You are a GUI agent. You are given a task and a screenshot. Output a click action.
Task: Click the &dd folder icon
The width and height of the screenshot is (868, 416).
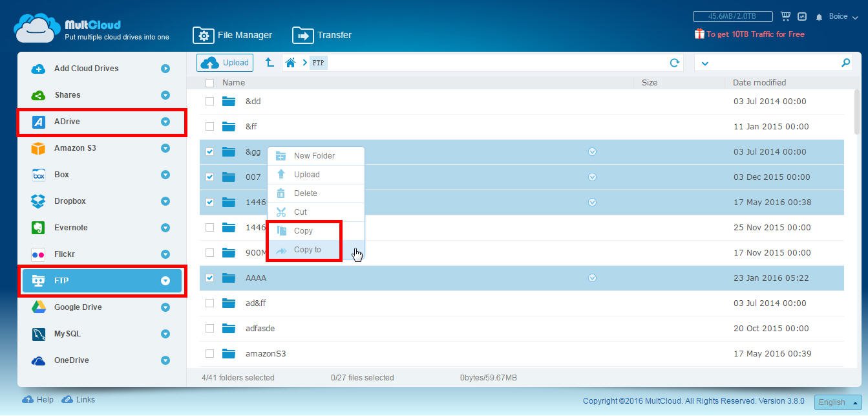tap(229, 101)
